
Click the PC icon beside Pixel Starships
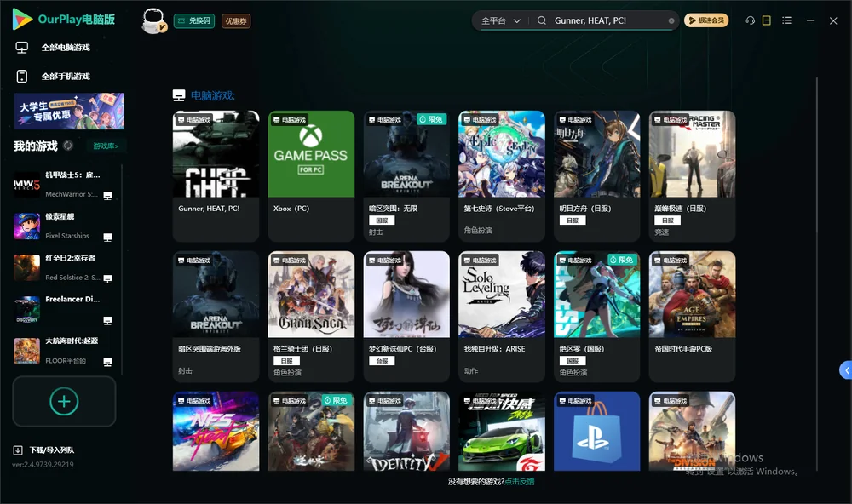tap(107, 238)
